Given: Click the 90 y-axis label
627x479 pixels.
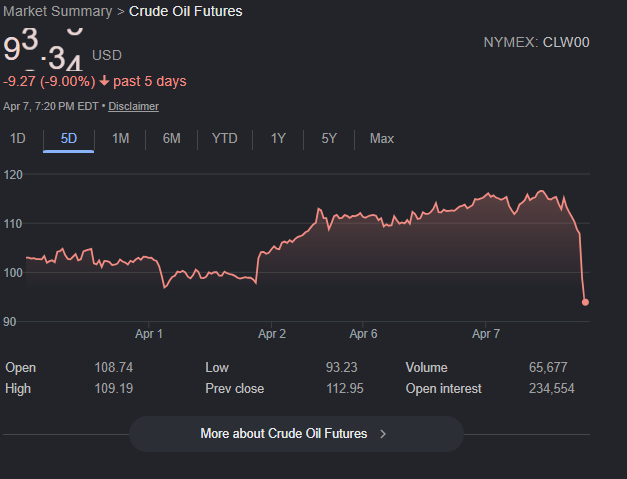Looking at the screenshot, I should pyautogui.click(x=10, y=322).
